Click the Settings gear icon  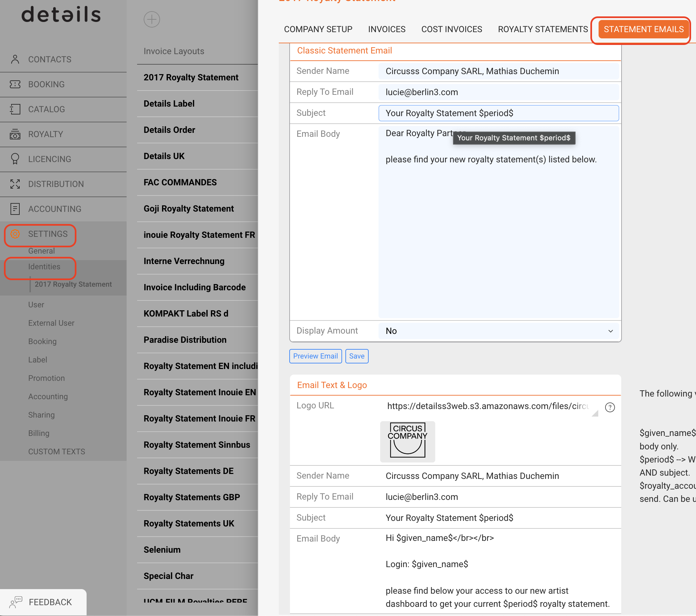tap(15, 234)
